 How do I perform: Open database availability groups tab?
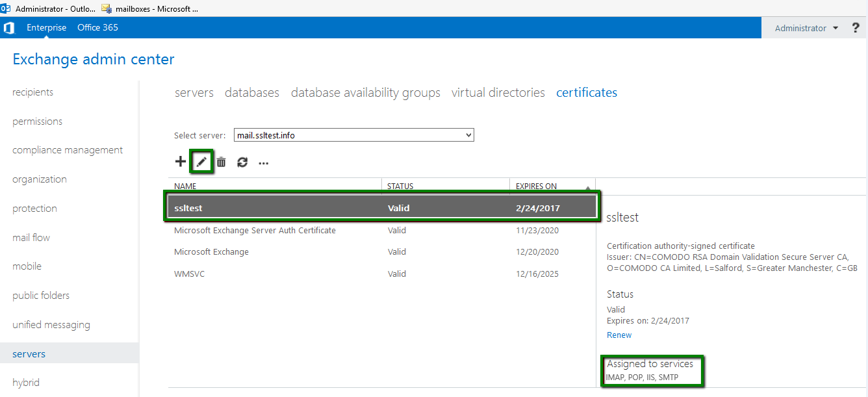point(366,93)
